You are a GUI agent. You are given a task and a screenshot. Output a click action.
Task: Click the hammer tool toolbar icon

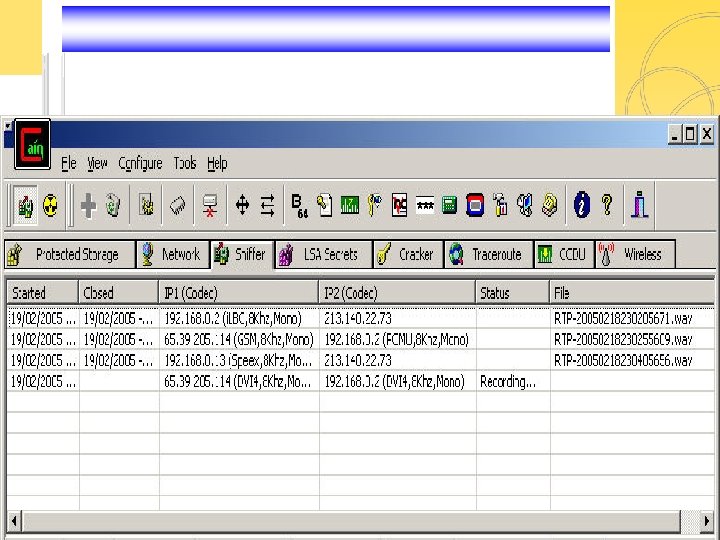tap(500, 205)
